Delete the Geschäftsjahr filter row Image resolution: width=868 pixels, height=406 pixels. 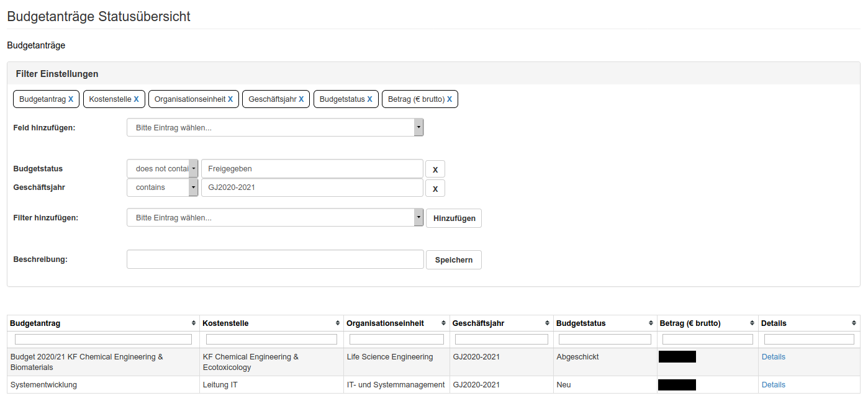pyautogui.click(x=435, y=189)
